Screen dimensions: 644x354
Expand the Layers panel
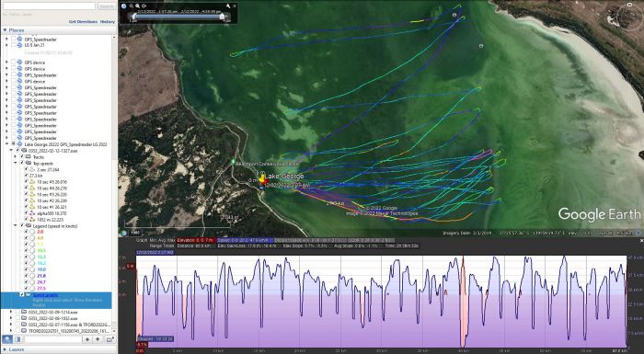tap(5, 349)
